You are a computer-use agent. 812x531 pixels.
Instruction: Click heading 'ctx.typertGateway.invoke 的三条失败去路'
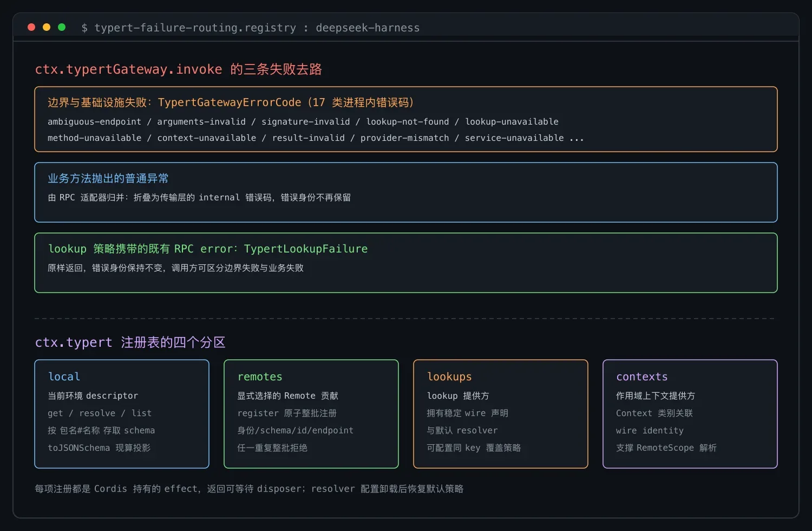tap(179, 69)
